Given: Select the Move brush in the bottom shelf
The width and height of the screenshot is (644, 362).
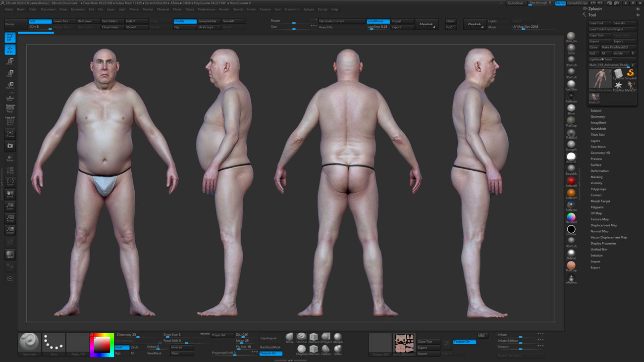Looking at the screenshot, I should [x=289, y=337].
